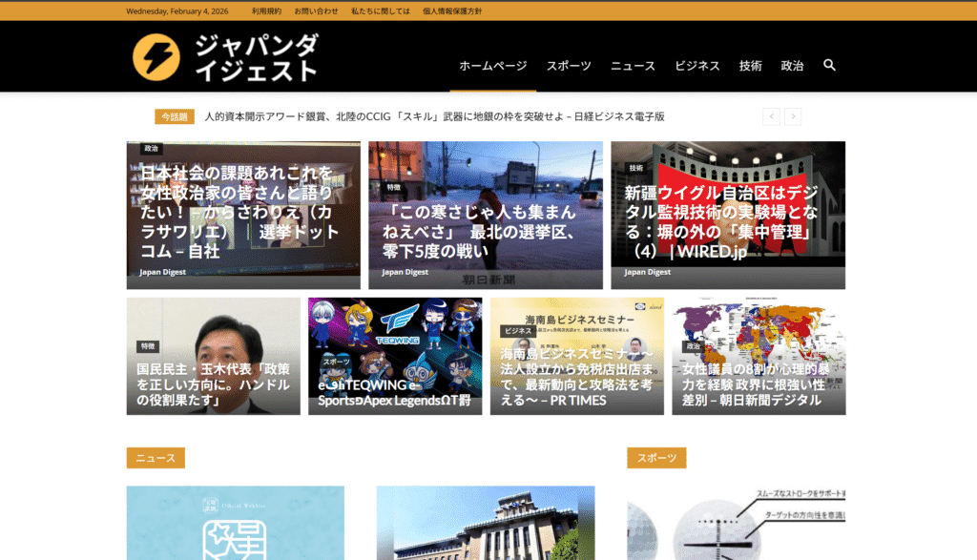The height and width of the screenshot is (560, 977).
Task: Open 利用規約 link in top bar
Action: [266, 11]
